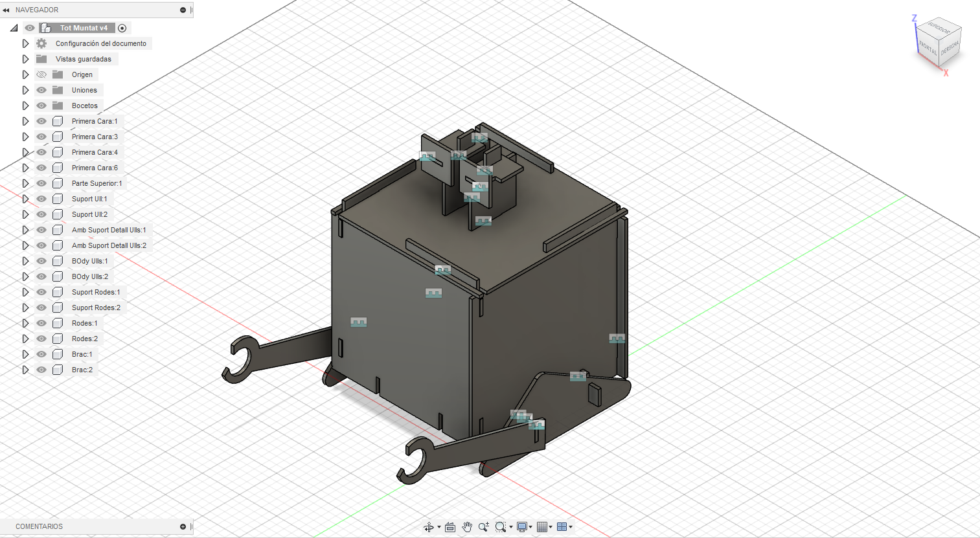This screenshot has height=538, width=980.
Task: Click the component icon of Rodes:1
Action: click(x=58, y=323)
